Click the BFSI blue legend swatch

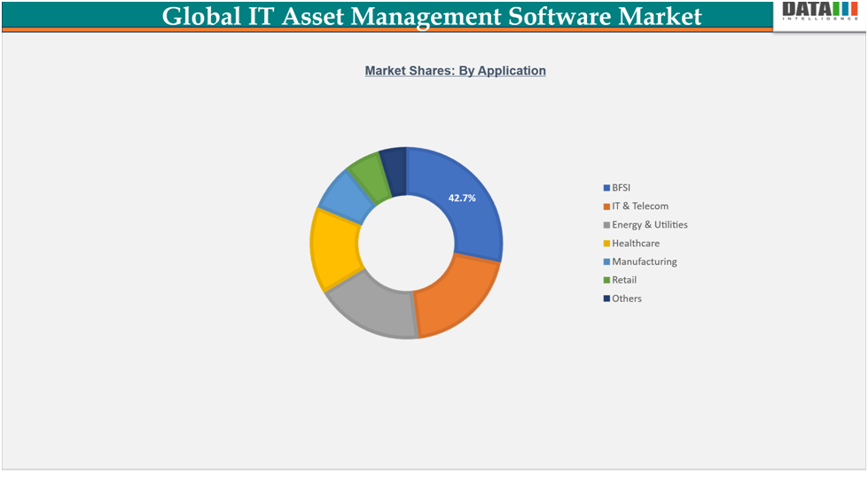606,188
